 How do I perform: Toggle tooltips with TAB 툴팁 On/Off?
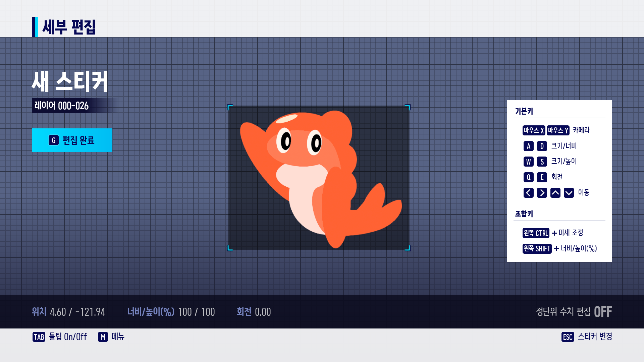tap(60, 337)
